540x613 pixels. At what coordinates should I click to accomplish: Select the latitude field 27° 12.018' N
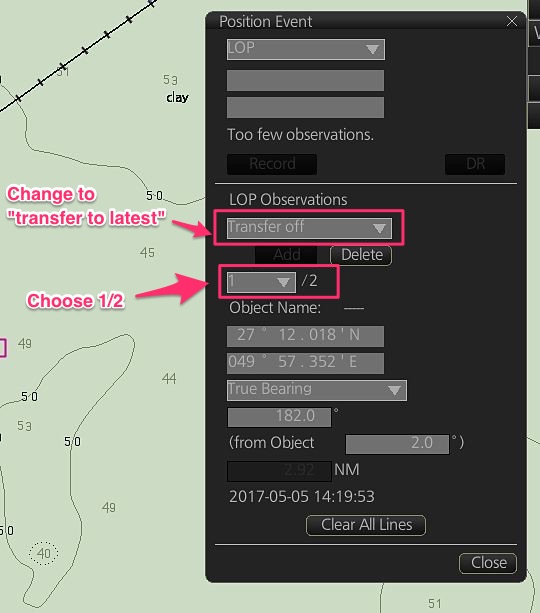coord(305,336)
